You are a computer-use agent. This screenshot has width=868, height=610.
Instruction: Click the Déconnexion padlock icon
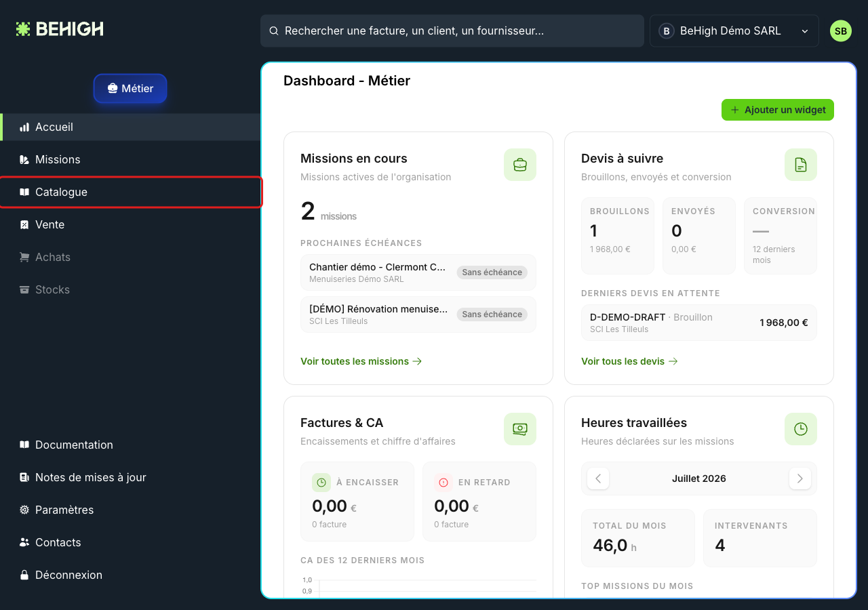click(24, 575)
